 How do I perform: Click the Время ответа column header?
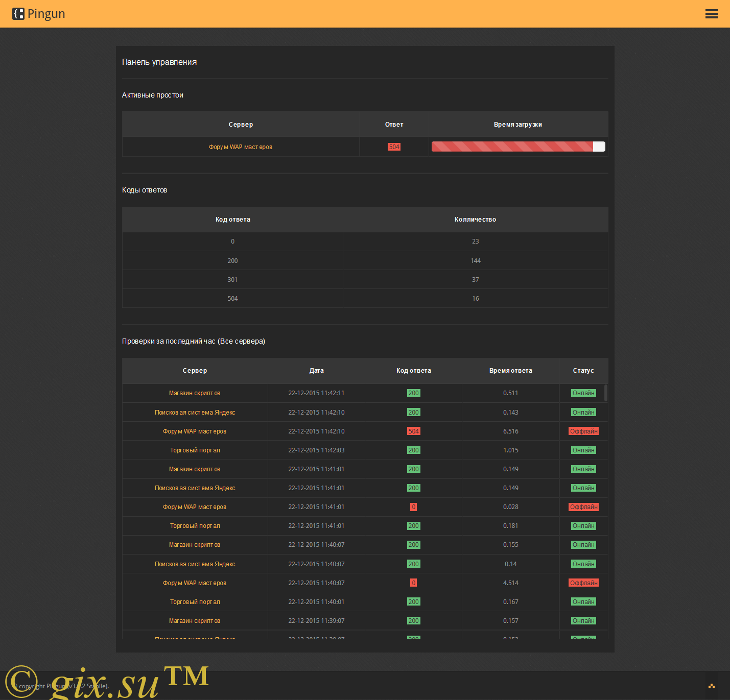(x=510, y=371)
